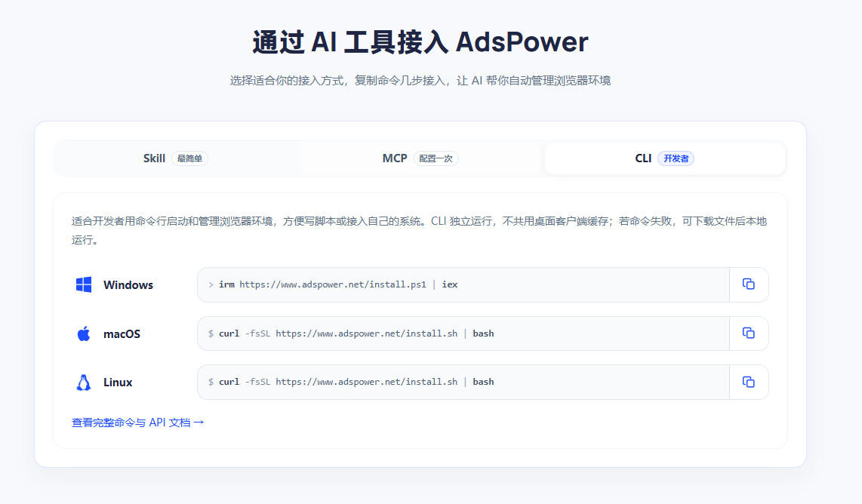Screen dimensions: 862x504
Task: Click the Apple macOS logo icon
Action: (x=84, y=333)
